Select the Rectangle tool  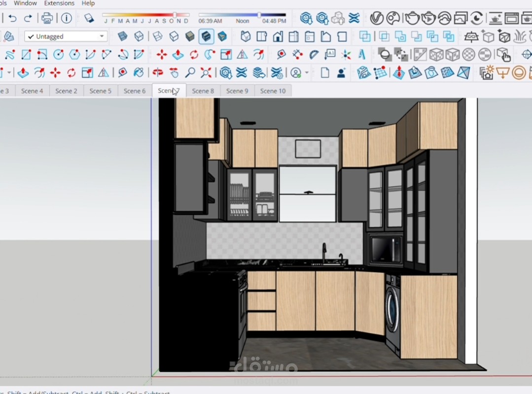[26, 55]
